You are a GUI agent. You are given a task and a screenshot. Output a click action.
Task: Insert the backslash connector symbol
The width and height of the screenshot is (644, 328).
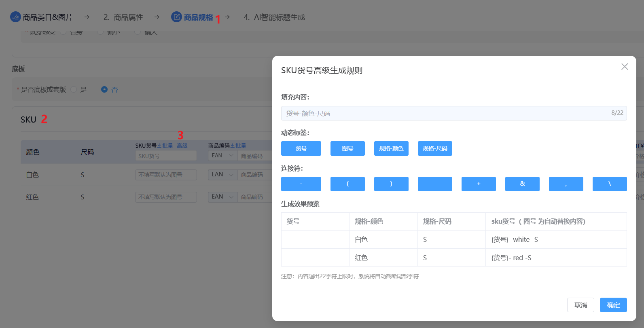click(x=610, y=184)
